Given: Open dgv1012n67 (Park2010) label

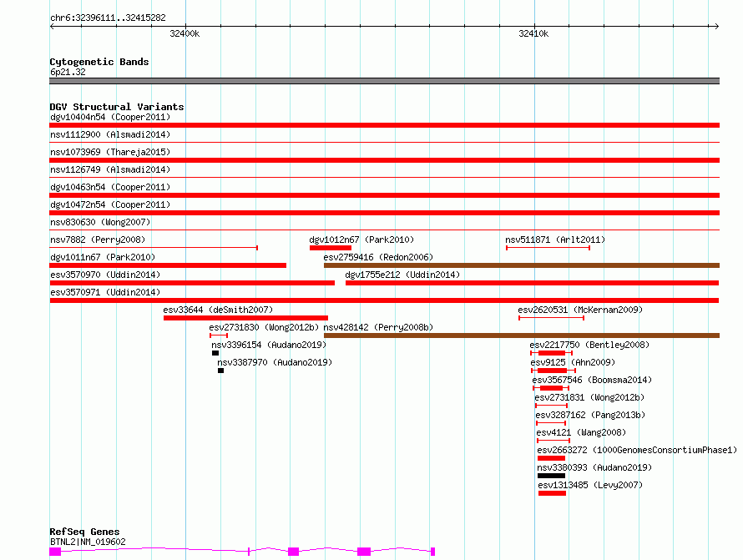Looking at the screenshot, I should coord(361,240).
